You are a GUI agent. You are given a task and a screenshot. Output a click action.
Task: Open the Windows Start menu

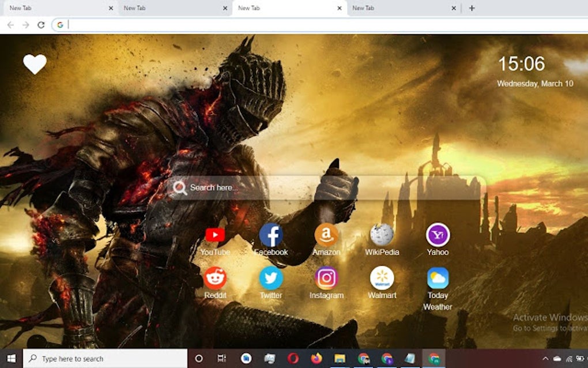[12, 359]
